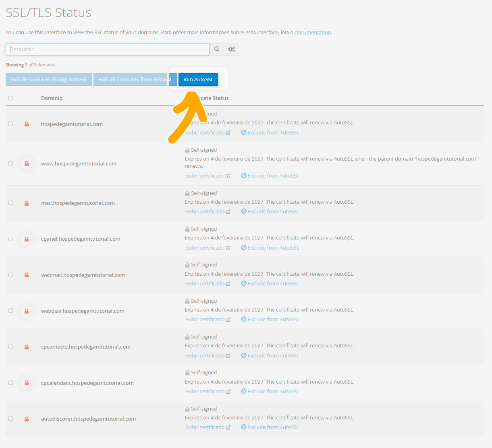
Task: Click the search magnifier icon
Action: [217, 49]
